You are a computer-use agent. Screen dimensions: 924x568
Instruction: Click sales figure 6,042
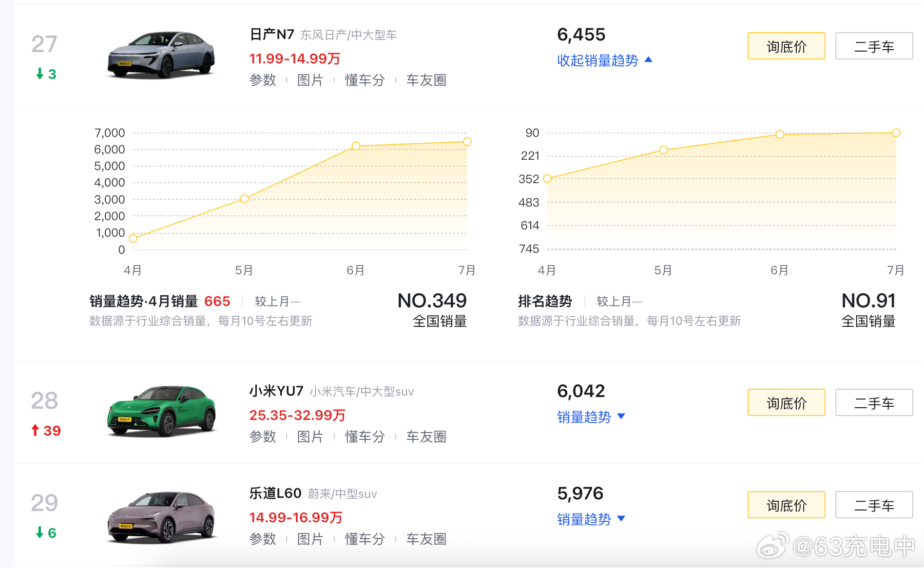coord(581,391)
